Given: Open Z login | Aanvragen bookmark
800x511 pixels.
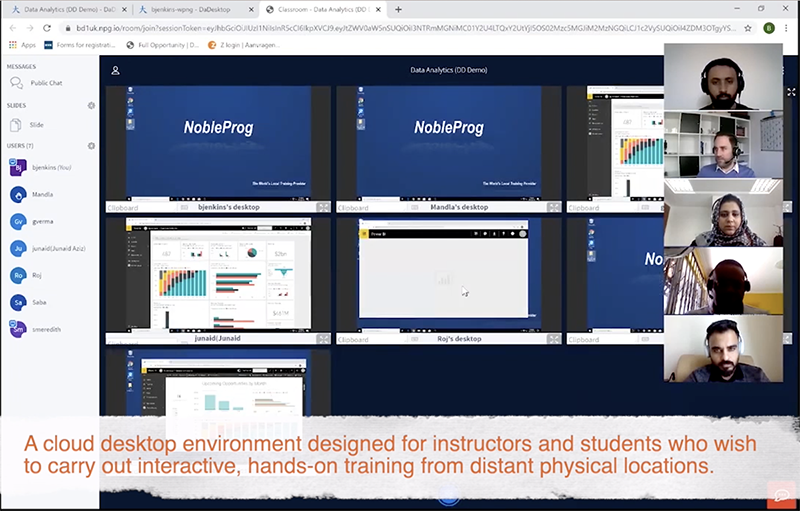Looking at the screenshot, I should (244, 45).
